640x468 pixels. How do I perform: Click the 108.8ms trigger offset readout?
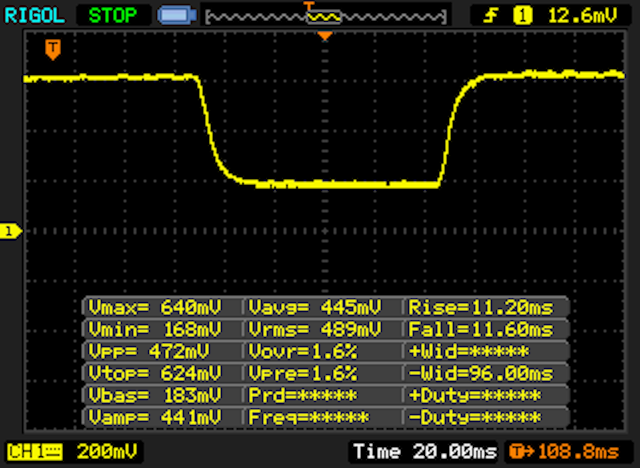pos(564,452)
